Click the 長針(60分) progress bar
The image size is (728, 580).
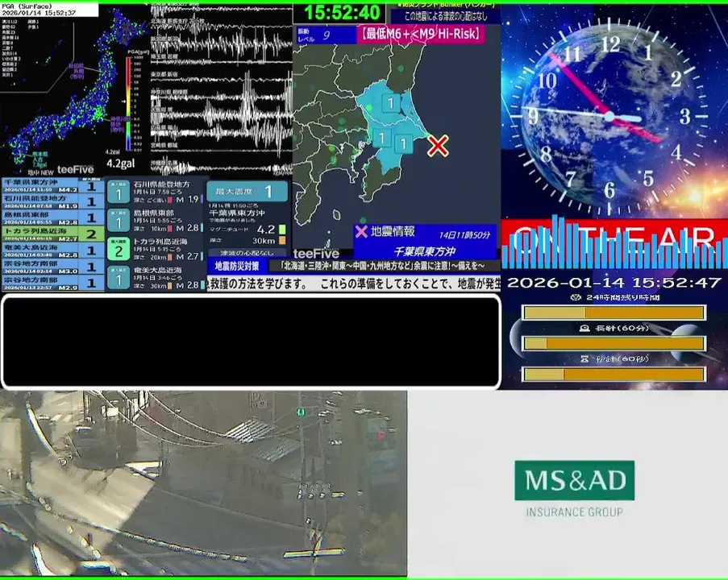pyautogui.click(x=614, y=343)
